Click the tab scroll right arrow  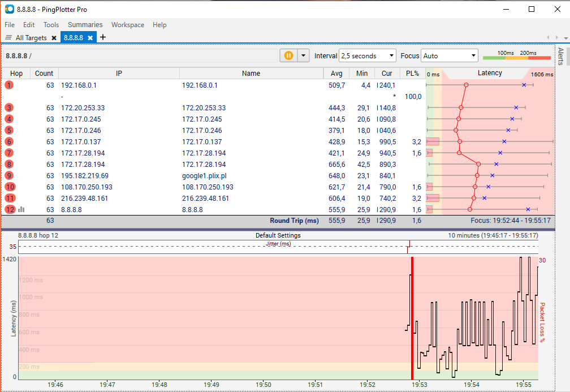(556, 37)
